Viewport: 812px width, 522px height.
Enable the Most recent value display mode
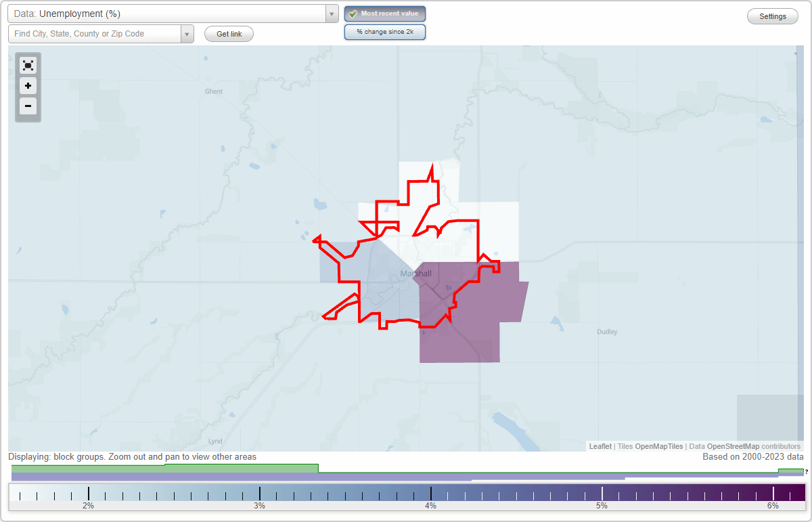(x=384, y=13)
